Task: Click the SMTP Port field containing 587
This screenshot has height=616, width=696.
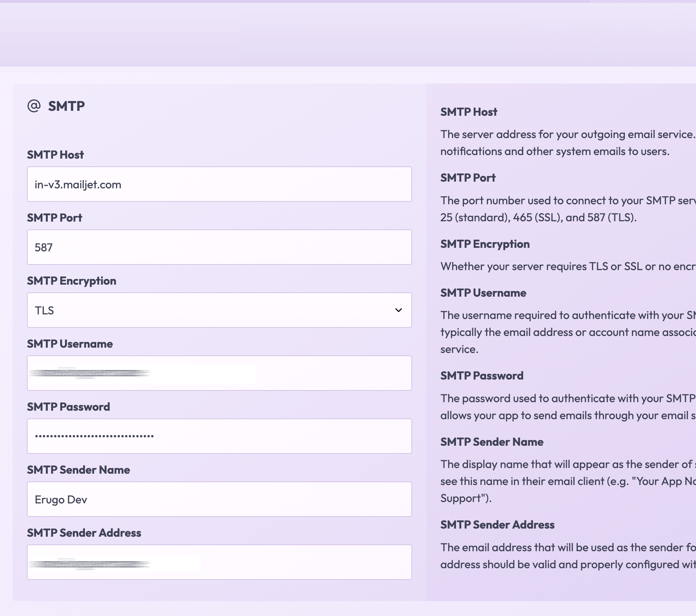Action: (x=219, y=247)
